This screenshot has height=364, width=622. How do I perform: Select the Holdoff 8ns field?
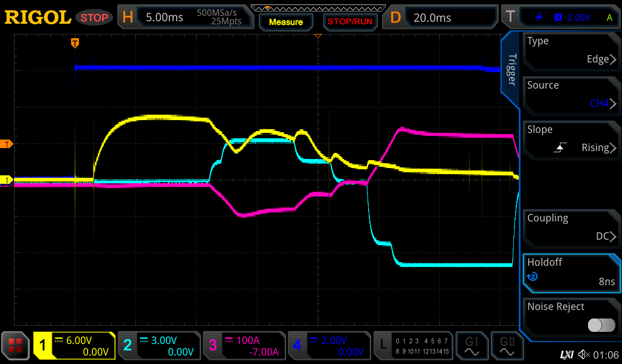pyautogui.click(x=571, y=272)
